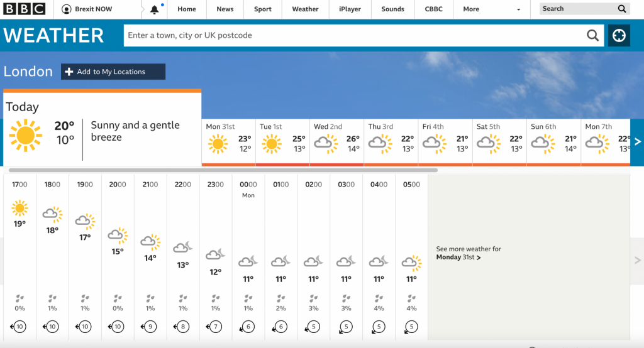644x348 pixels.
Task: Click the London location title
Action: tap(28, 72)
